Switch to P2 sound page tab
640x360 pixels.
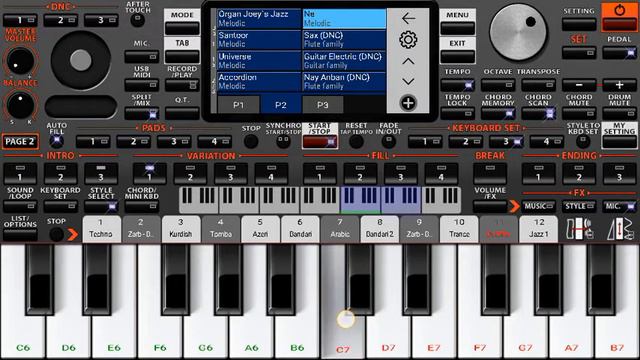(281, 105)
